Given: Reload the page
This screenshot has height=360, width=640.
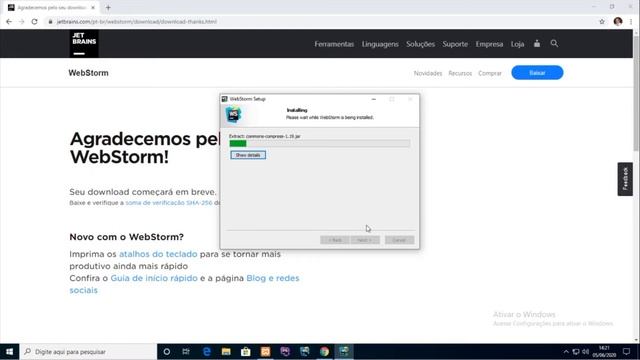Looking at the screenshot, I should click(x=35, y=22).
